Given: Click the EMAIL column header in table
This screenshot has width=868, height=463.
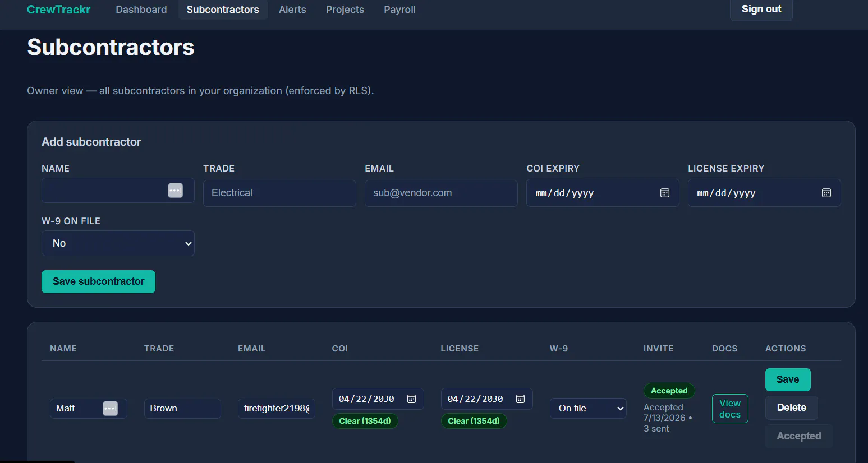Looking at the screenshot, I should [x=252, y=349].
